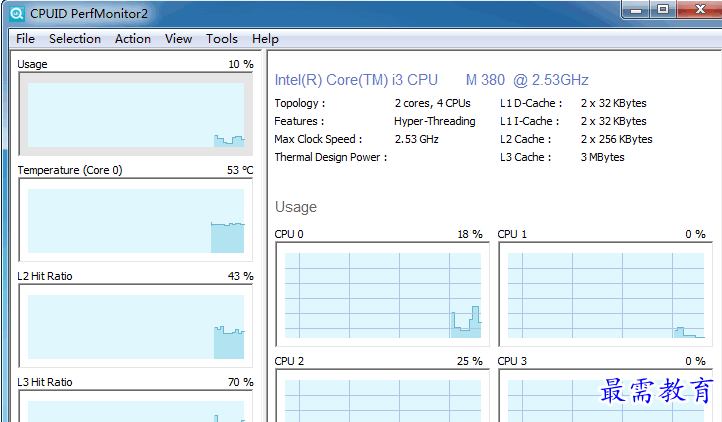The height and width of the screenshot is (422, 722).
Task: Click the CPUID PerfMonitor2 title bar icon
Action: (17, 14)
